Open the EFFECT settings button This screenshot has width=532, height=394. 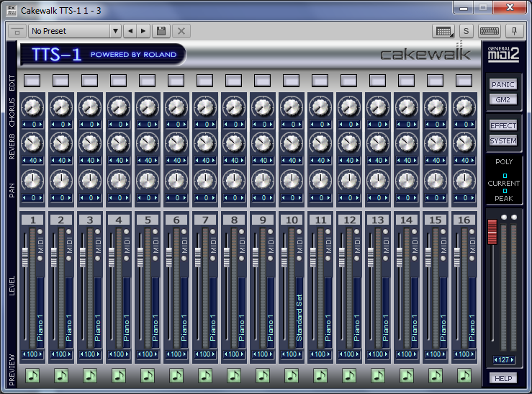502,125
